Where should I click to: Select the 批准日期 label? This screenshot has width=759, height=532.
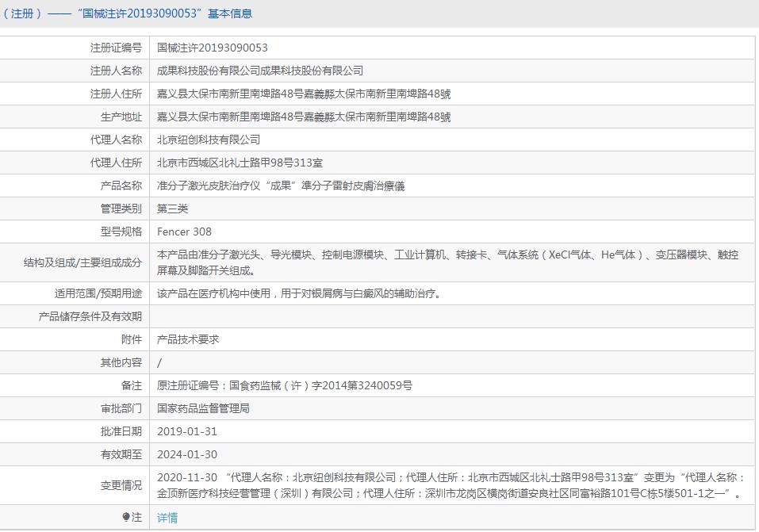coord(121,431)
